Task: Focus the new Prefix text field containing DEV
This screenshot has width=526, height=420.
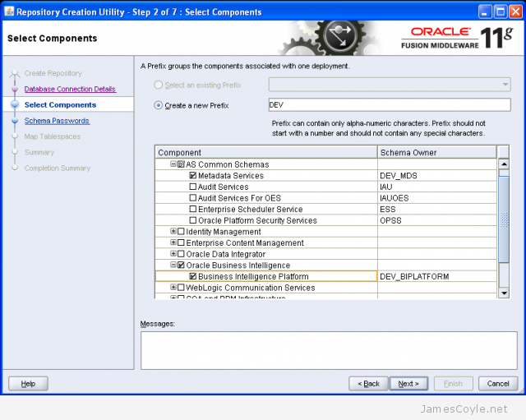Action: point(390,105)
